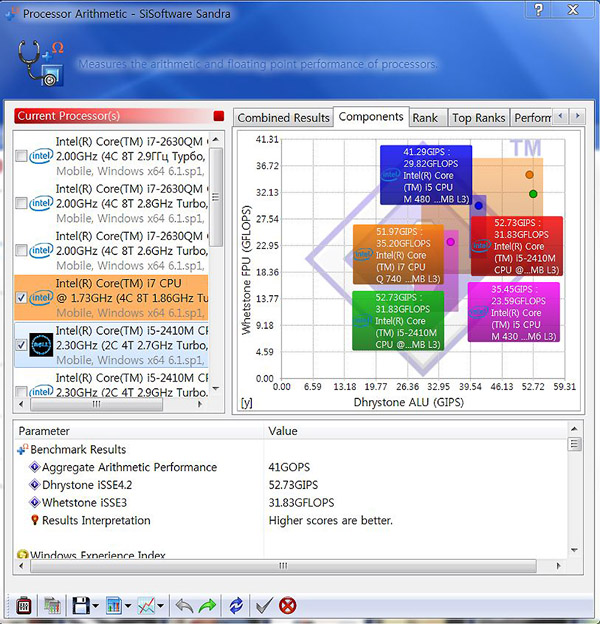The height and width of the screenshot is (624, 600).
Task: Click the Results Interpretation lightbulb icon
Action: pos(35,520)
